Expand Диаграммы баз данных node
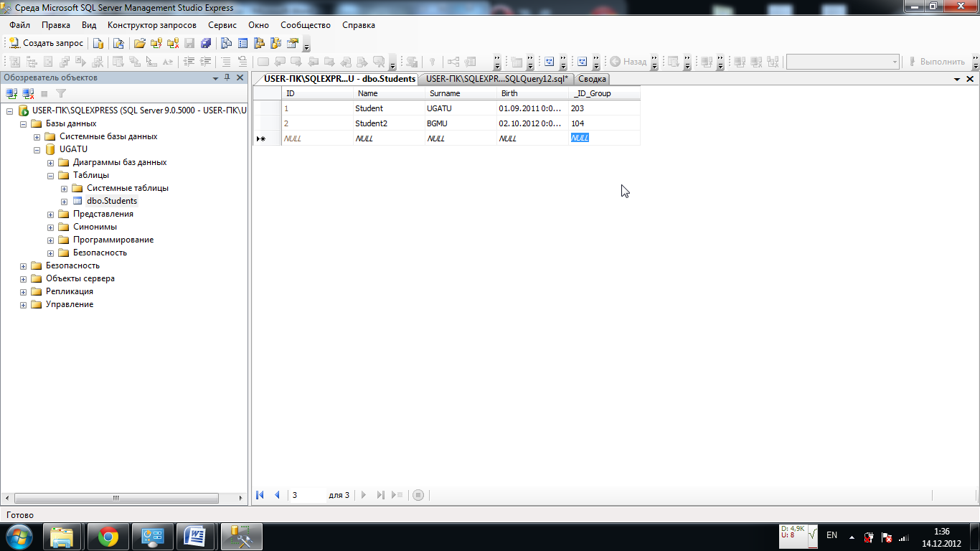 (50, 162)
